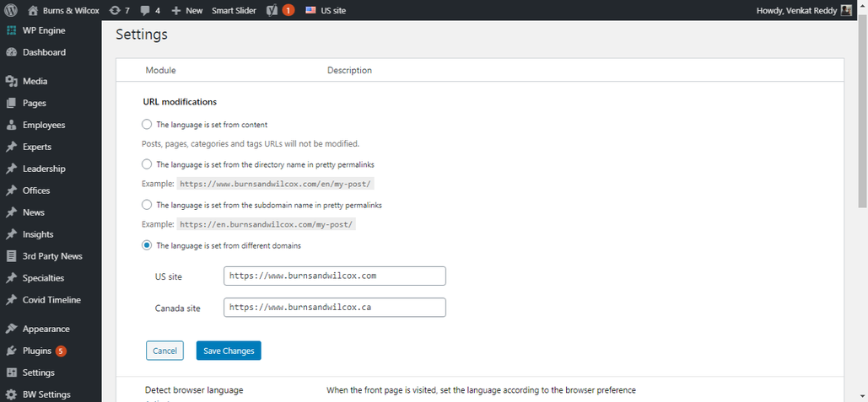Click example URL with /en/my-post/ directory
The height and width of the screenshot is (402, 868).
click(277, 184)
